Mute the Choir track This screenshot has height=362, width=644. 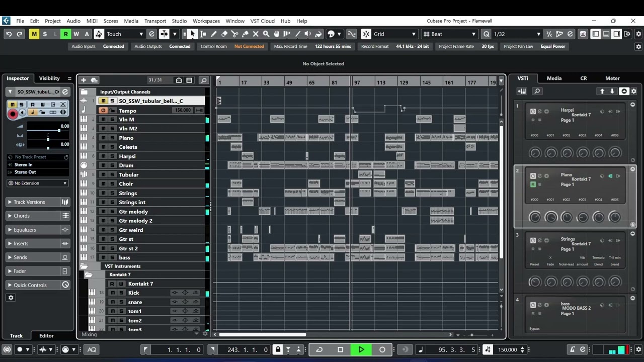point(103,184)
